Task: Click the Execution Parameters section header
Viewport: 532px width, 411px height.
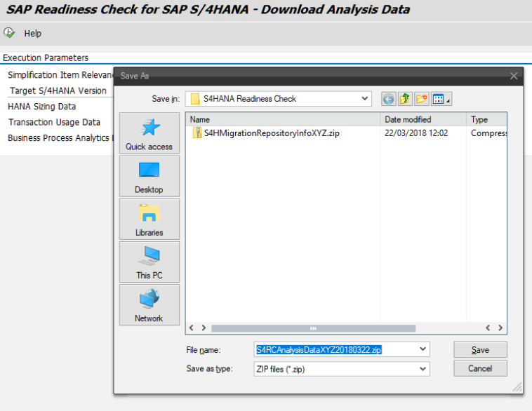Action: (46, 58)
